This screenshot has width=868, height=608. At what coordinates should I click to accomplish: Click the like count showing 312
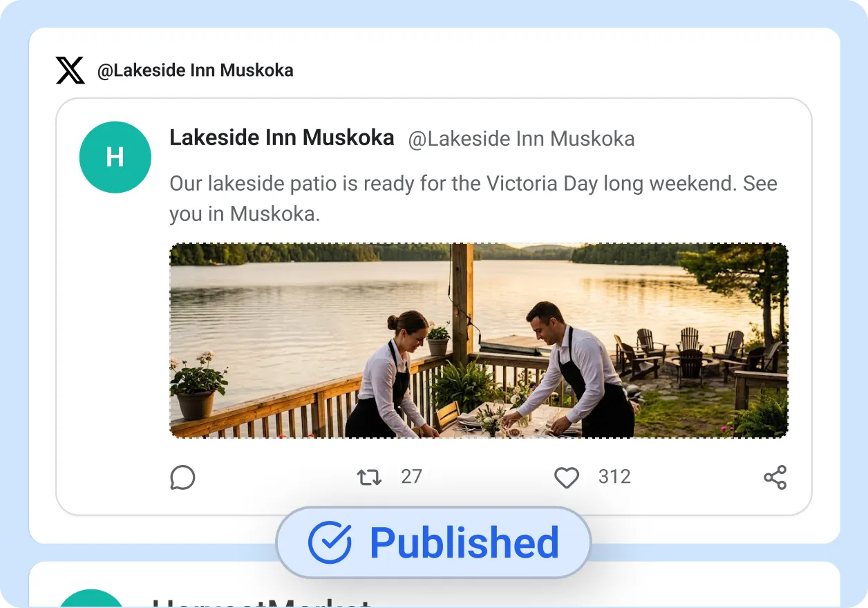click(614, 477)
